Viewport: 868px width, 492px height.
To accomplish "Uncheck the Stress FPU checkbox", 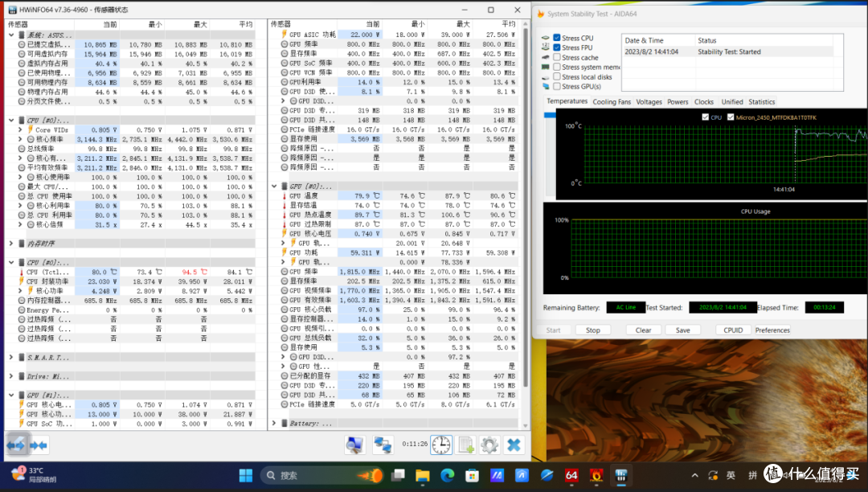I will point(557,47).
